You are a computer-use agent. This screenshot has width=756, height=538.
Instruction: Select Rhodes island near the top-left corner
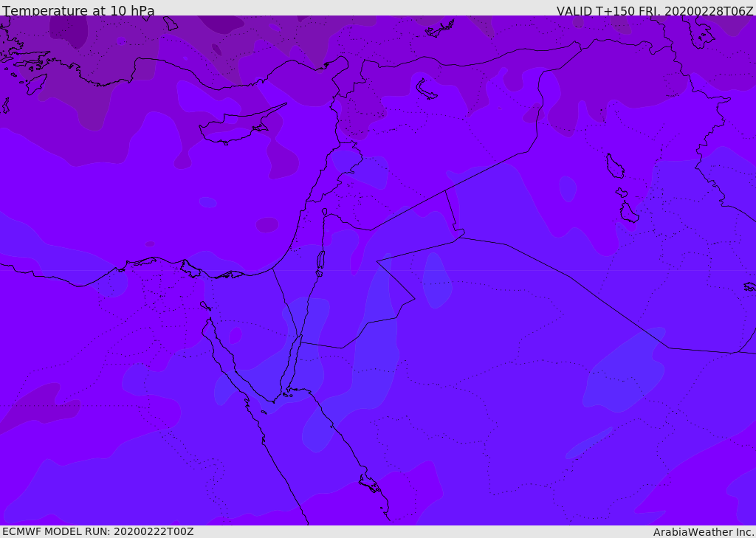(35, 83)
